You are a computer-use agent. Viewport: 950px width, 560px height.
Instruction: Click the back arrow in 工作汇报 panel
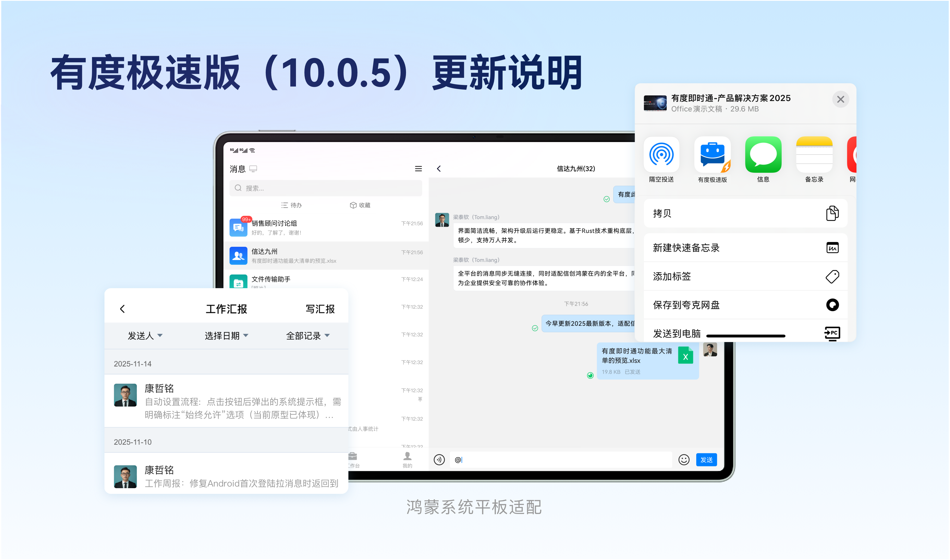pos(122,309)
